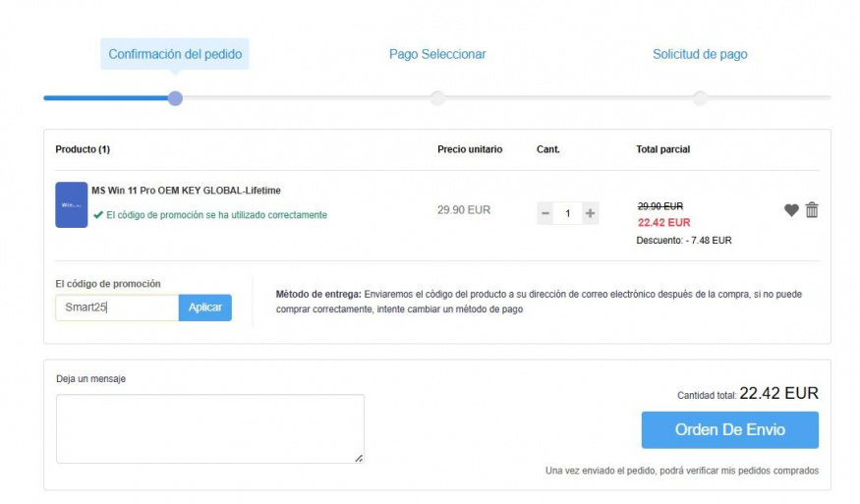Click the green promo success checkmark icon
The width and height of the screenshot is (860, 504).
tap(98, 214)
